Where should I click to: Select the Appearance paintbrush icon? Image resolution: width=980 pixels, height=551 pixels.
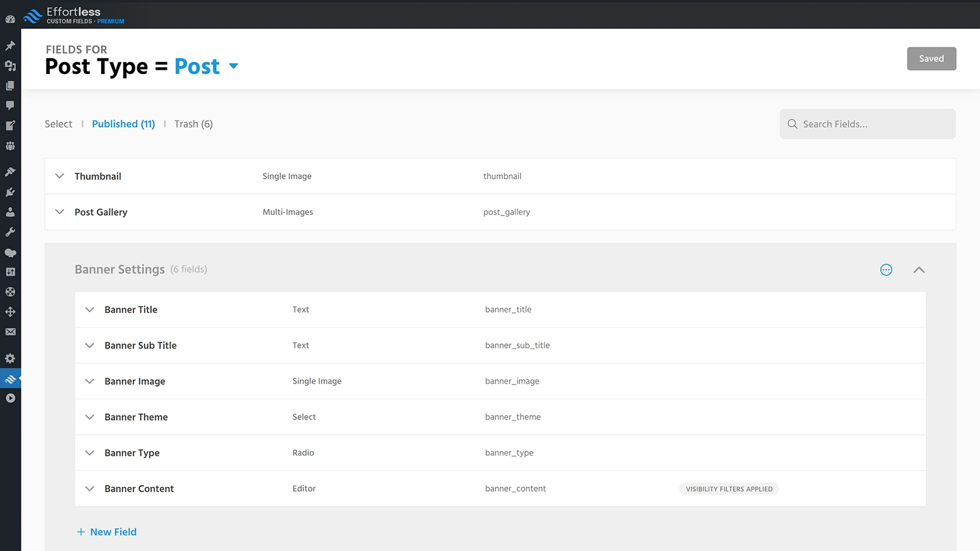[10, 171]
